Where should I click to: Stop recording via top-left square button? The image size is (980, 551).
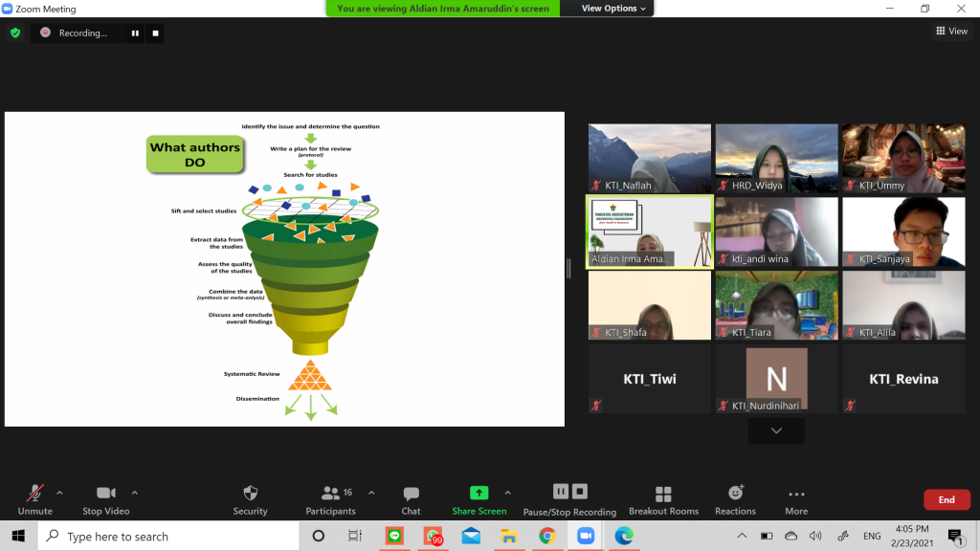click(156, 33)
